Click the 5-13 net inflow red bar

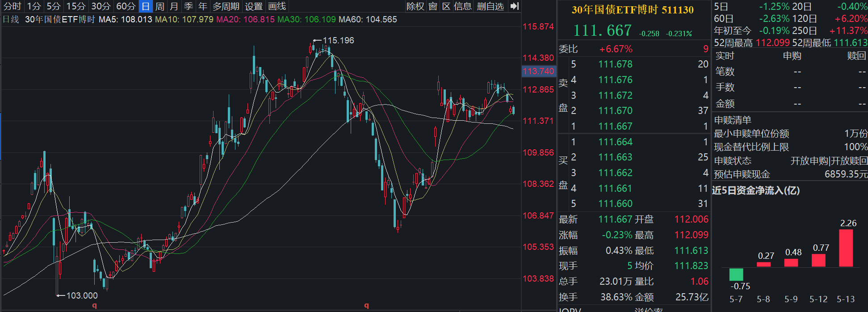pos(846,248)
